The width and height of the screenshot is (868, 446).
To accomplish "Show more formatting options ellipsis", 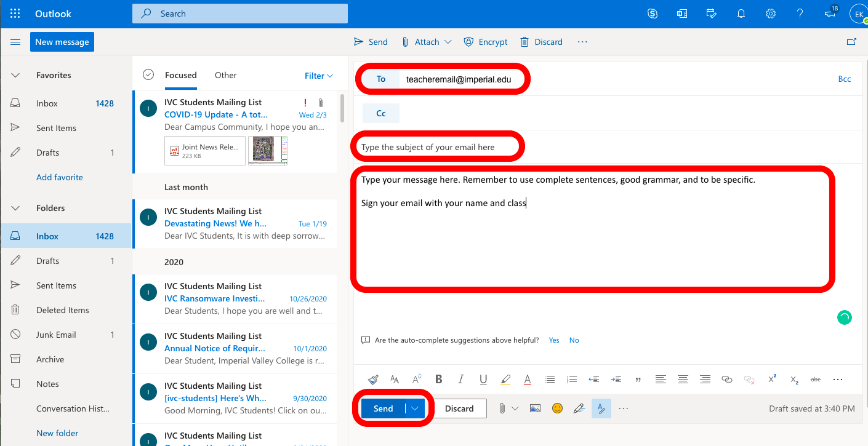I will pyautogui.click(x=837, y=380).
